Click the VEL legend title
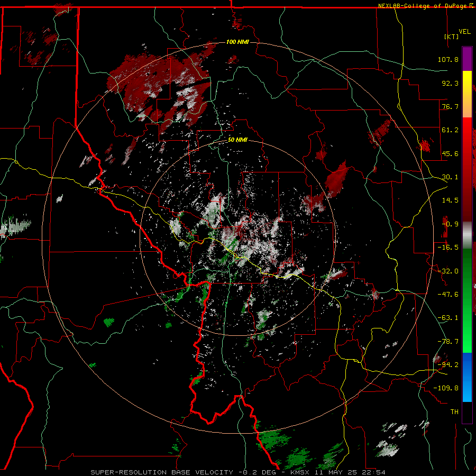The image size is (476, 476). [x=464, y=32]
